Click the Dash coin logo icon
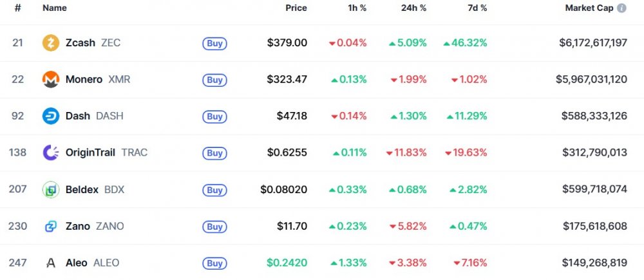The width and height of the screenshot is (644, 280). pos(51,117)
